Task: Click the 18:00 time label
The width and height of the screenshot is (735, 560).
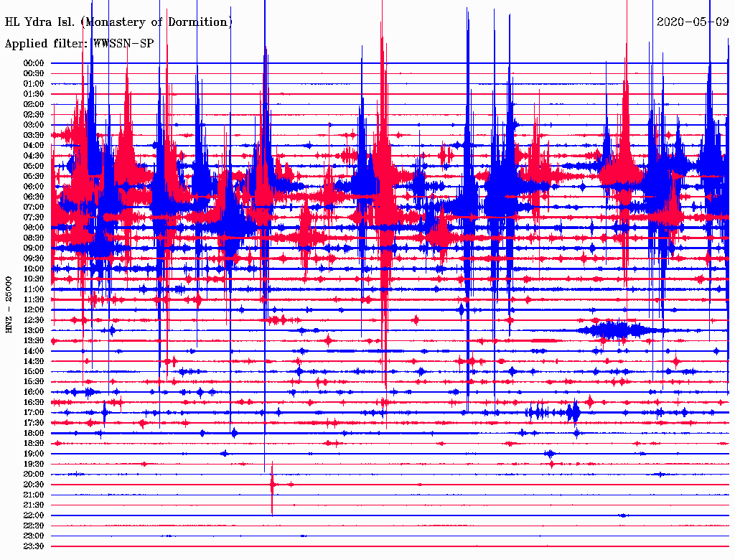Action: [34, 434]
